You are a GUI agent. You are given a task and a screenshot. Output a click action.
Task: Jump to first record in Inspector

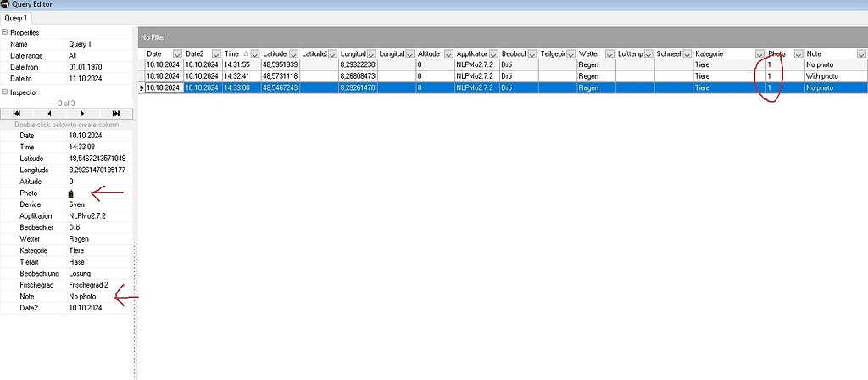[17, 114]
